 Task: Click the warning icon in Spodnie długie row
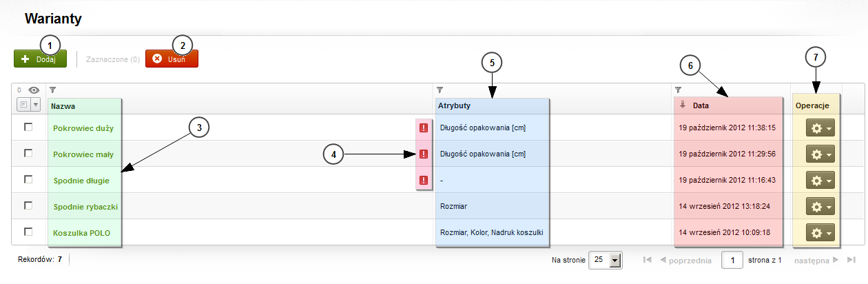(423, 181)
